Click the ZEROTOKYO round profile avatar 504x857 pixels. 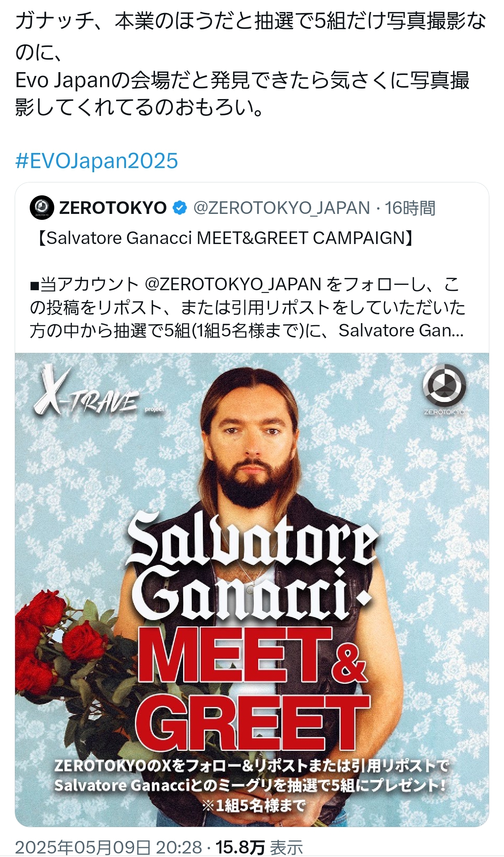pos(42,208)
